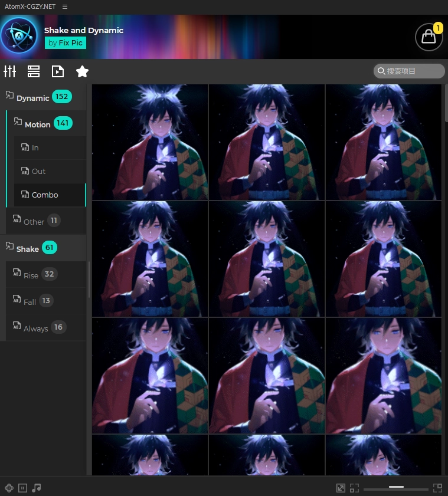Collapse the Dynamic category
This screenshot has width=448, height=496.
pyautogui.click(x=43, y=97)
